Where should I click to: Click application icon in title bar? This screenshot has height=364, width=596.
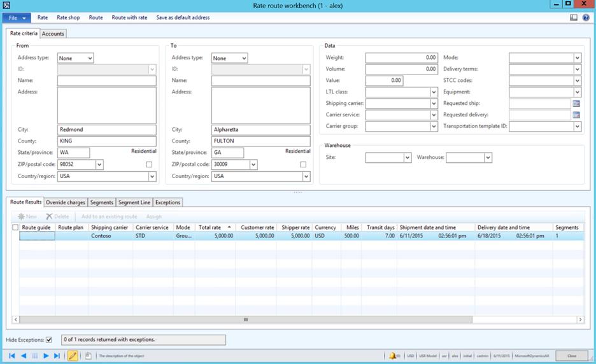tap(6, 5)
